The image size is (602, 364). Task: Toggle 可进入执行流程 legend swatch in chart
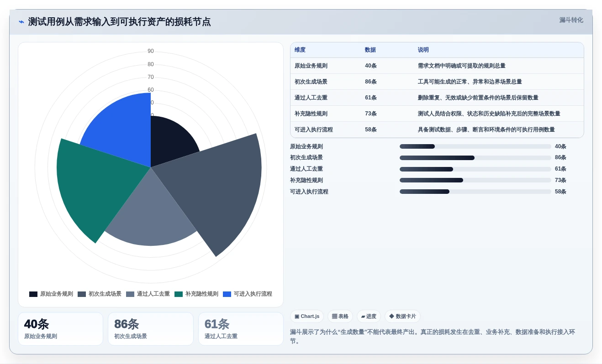pyautogui.click(x=227, y=294)
